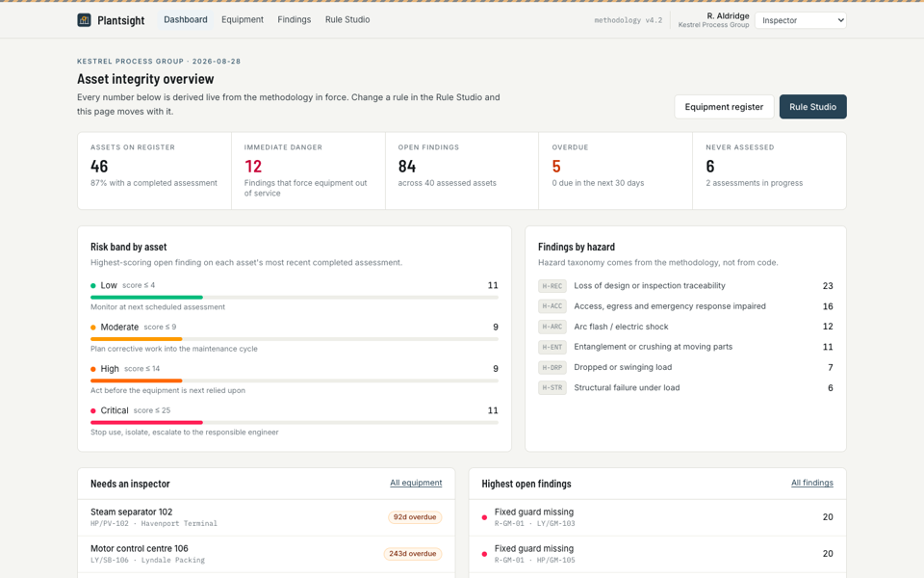Click Access, egress and emergency response impaired

pos(670,306)
